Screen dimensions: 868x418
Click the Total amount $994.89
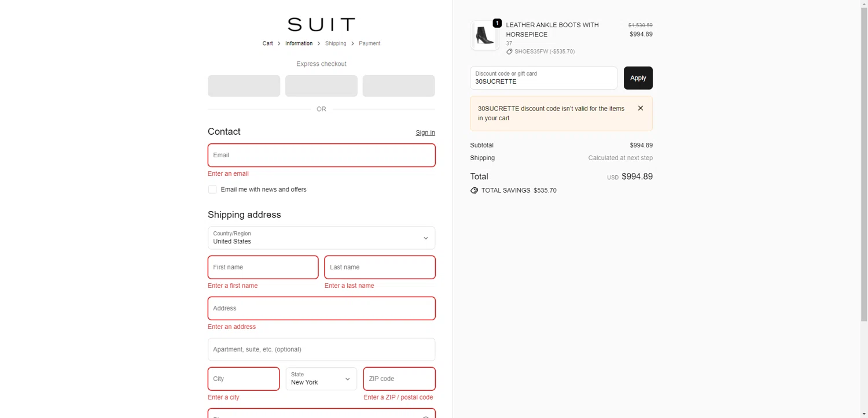click(x=637, y=176)
